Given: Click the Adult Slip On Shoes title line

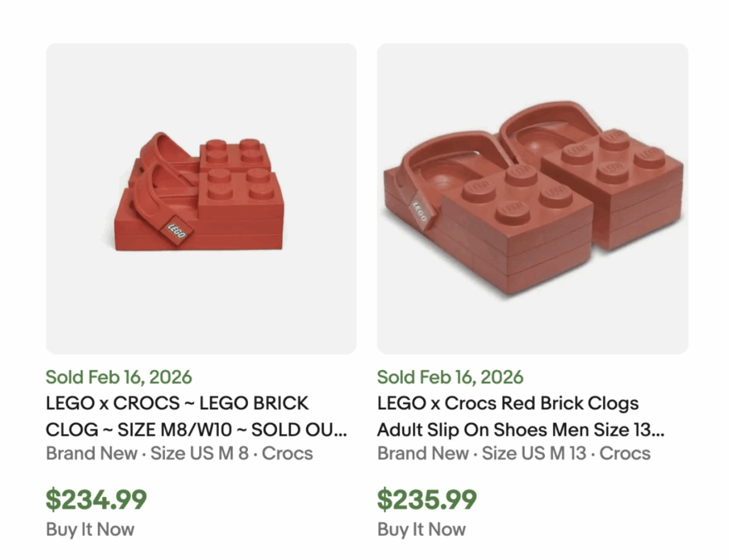Looking at the screenshot, I should click(520, 429).
